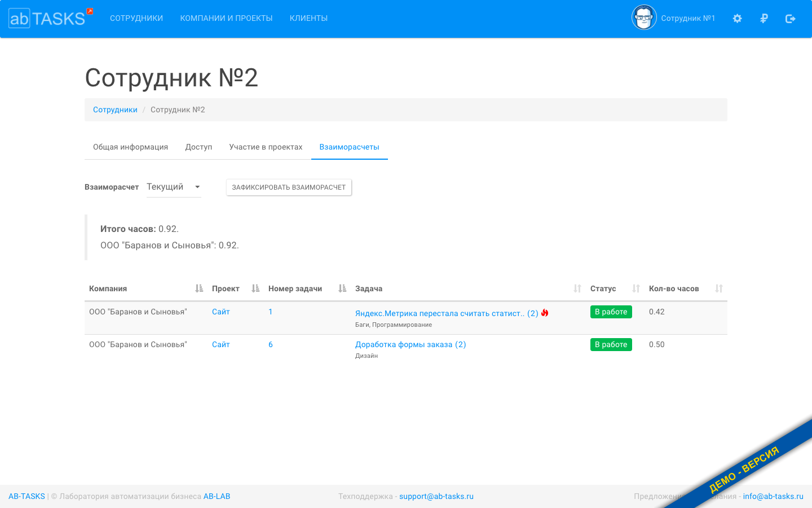812x508 pixels.
Task: Sort the Компания column with its sort icon
Action: pyautogui.click(x=198, y=288)
